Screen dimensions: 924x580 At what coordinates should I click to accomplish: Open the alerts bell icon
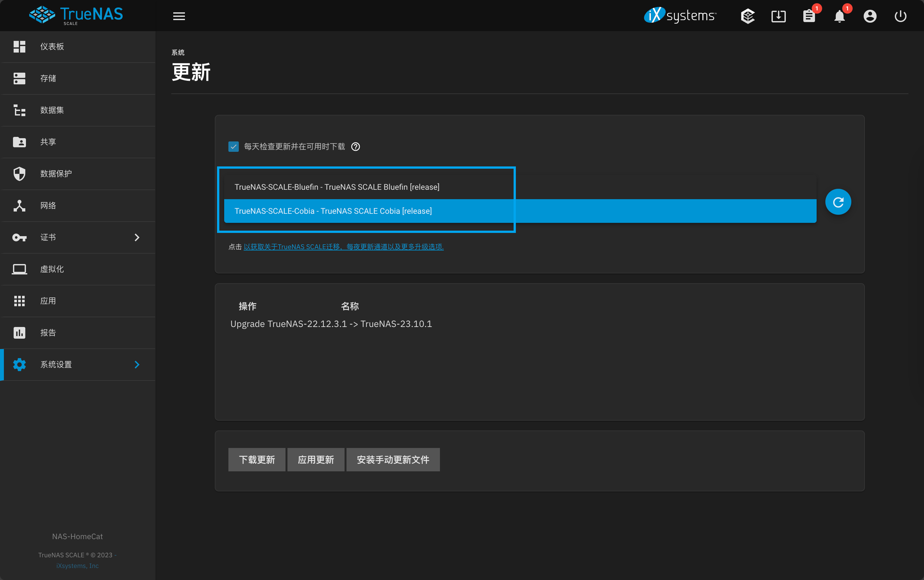(x=839, y=16)
